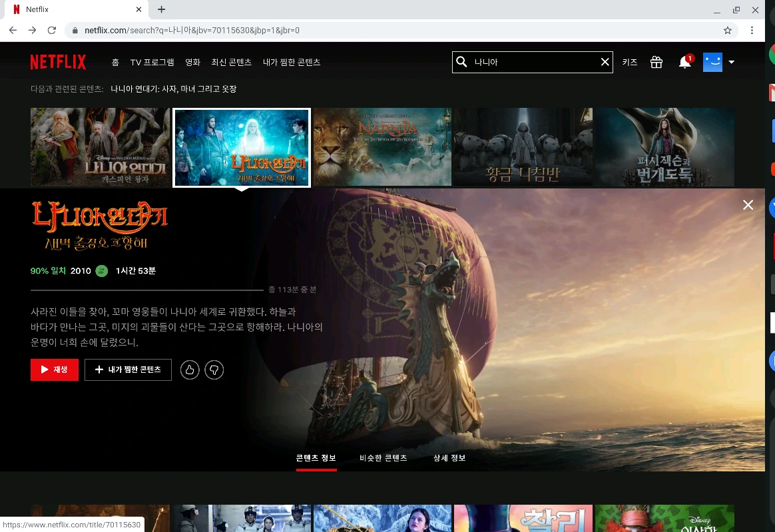Image resolution: width=775 pixels, height=532 pixels.
Task: Click the 90% 일치 match score
Action: 48,270
